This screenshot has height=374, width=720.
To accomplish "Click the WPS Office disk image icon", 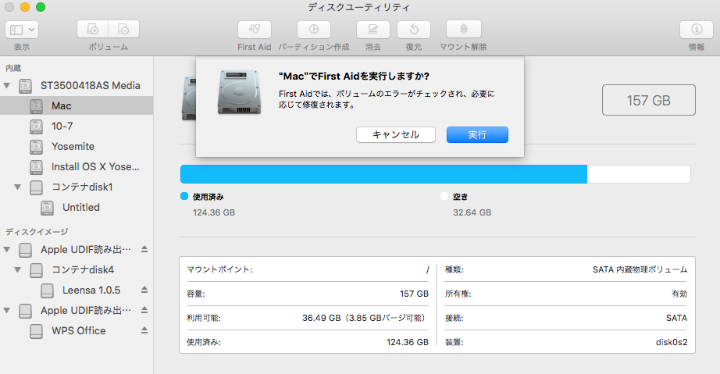I will [x=36, y=331].
